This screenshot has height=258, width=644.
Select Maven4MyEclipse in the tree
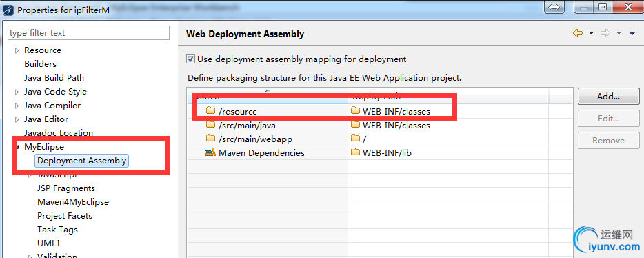(x=73, y=202)
